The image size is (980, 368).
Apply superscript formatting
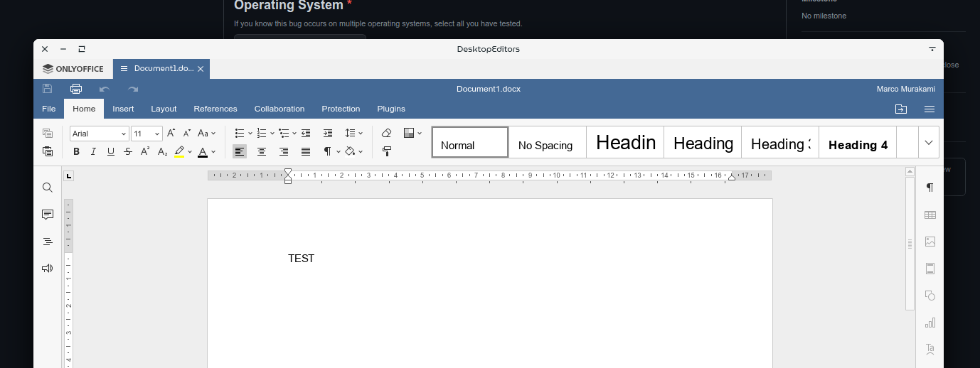tap(145, 151)
